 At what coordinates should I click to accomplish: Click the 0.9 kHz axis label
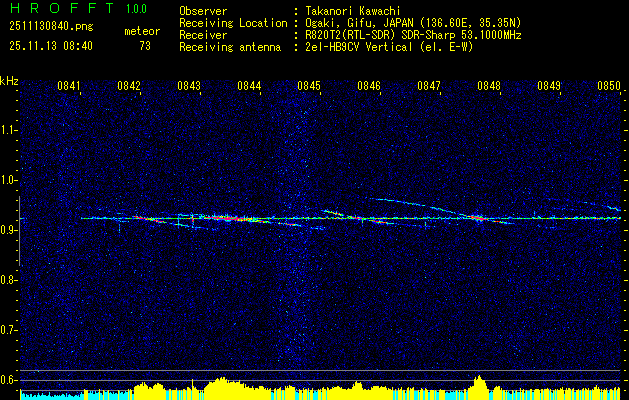tap(7, 230)
